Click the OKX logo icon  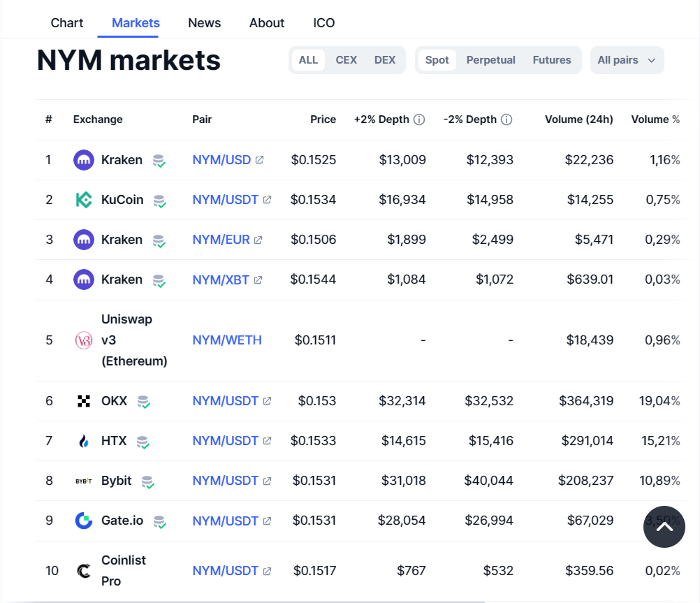(83, 401)
